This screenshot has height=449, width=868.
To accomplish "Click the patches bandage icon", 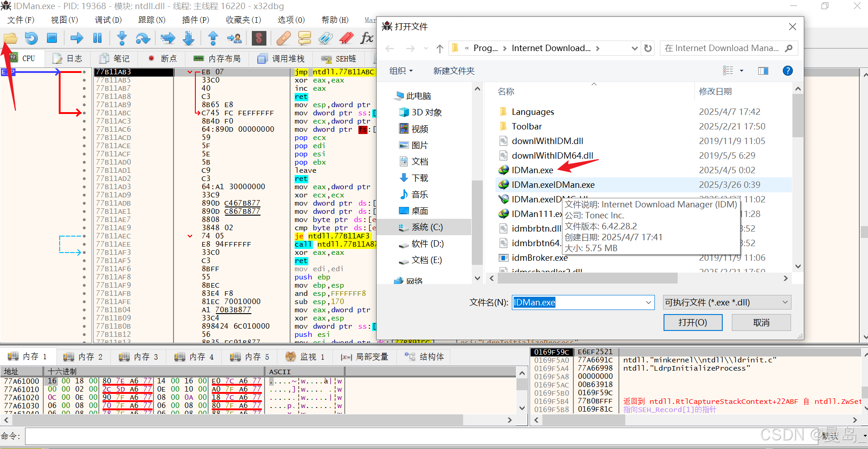I will [283, 38].
